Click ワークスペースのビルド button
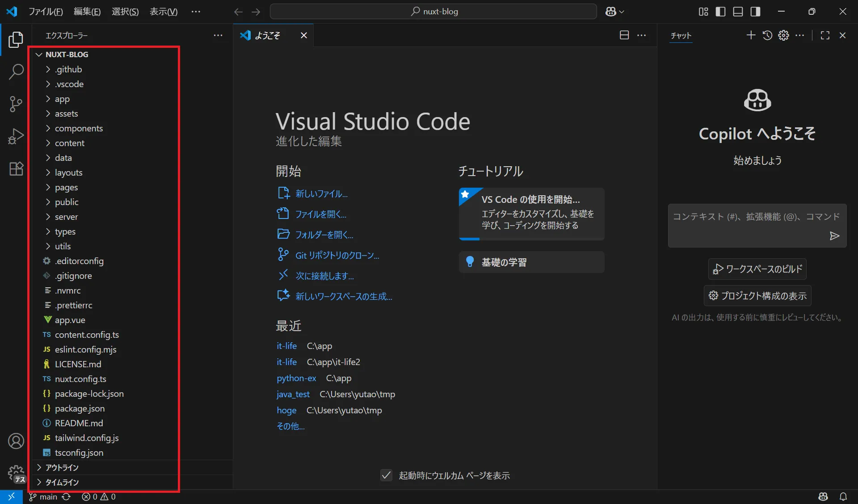This screenshot has width=858, height=504. click(x=757, y=269)
